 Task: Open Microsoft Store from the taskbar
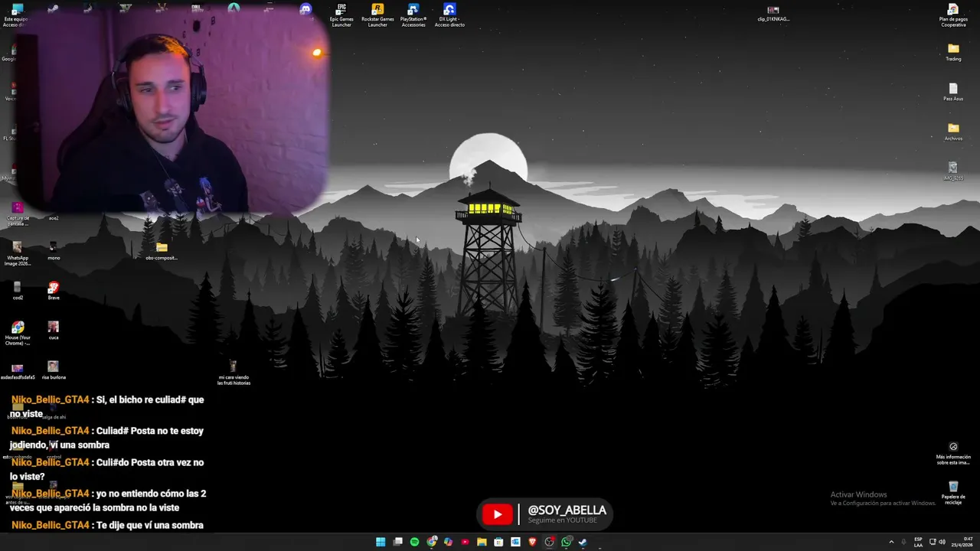click(x=498, y=542)
